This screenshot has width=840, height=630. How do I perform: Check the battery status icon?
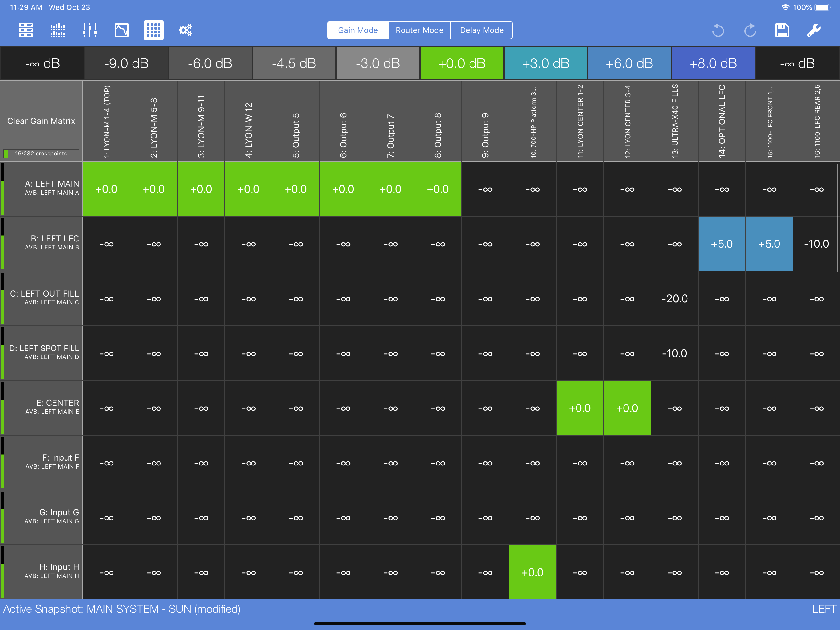822,7
